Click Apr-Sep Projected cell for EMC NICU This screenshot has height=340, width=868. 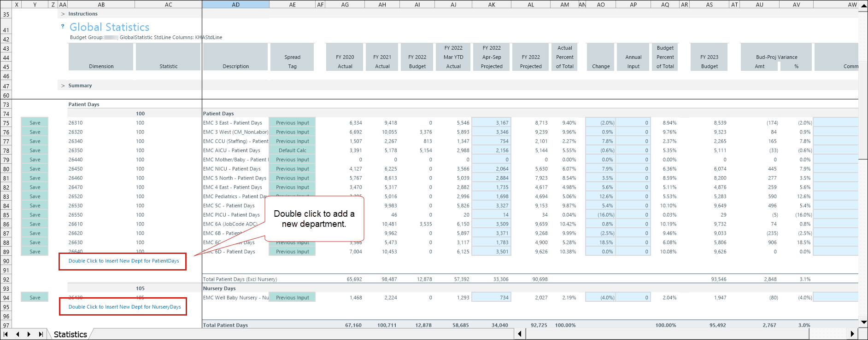[x=492, y=169]
